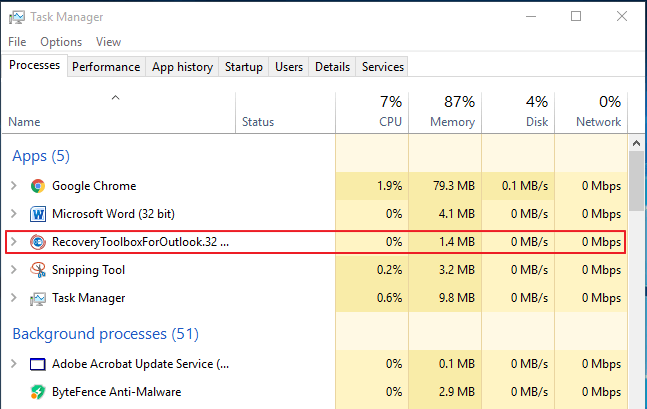Viewport: 647px width, 409px height.
Task: Sort processes by Memory column
Action: 445,113
